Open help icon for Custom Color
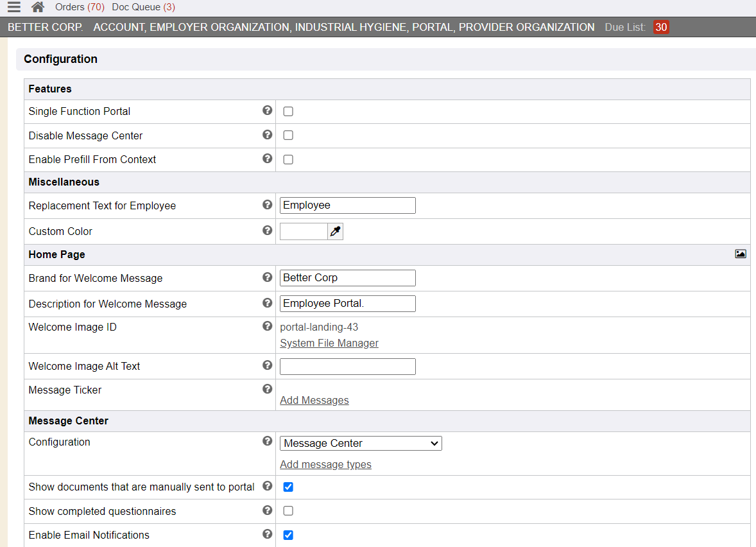This screenshot has width=756, height=547. [x=268, y=230]
